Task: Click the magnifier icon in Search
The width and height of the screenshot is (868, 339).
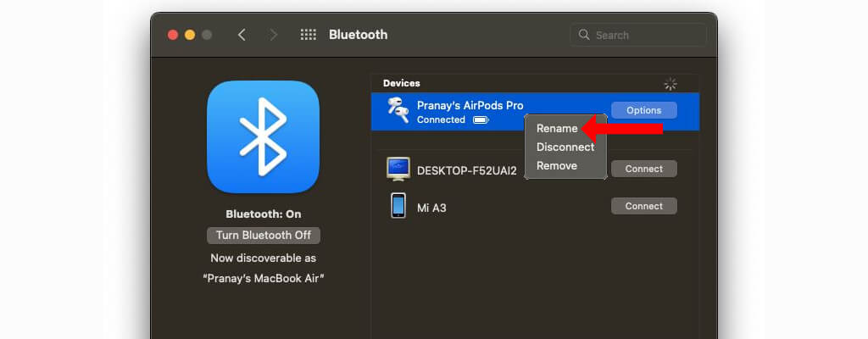Action: (x=583, y=35)
